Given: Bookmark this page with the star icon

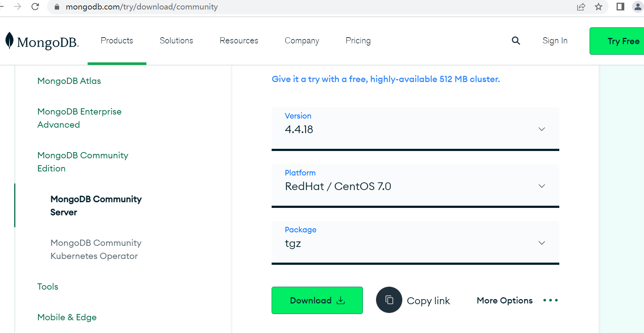Looking at the screenshot, I should [x=598, y=7].
